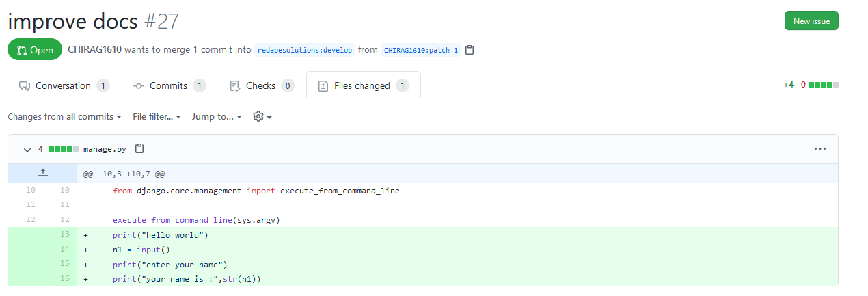Open the Checks tab
Screen dimensions: 868x296
261,85
